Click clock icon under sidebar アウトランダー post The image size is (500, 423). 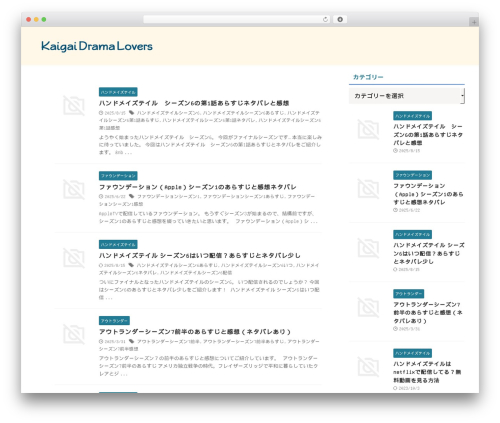[x=395, y=329]
